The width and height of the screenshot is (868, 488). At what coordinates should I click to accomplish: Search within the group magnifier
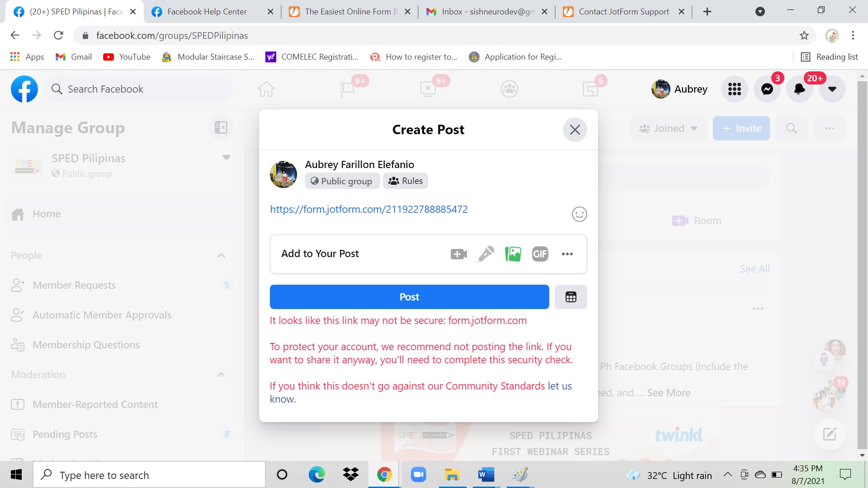tap(791, 128)
